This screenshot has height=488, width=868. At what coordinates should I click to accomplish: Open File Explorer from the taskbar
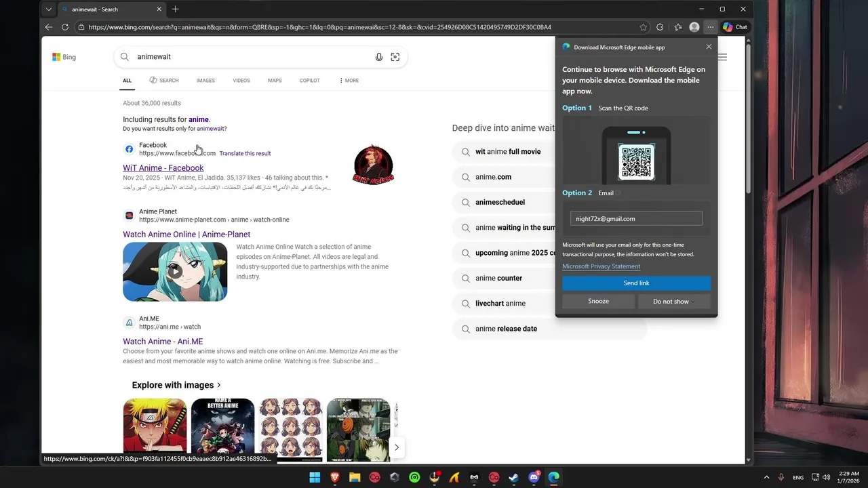click(355, 477)
